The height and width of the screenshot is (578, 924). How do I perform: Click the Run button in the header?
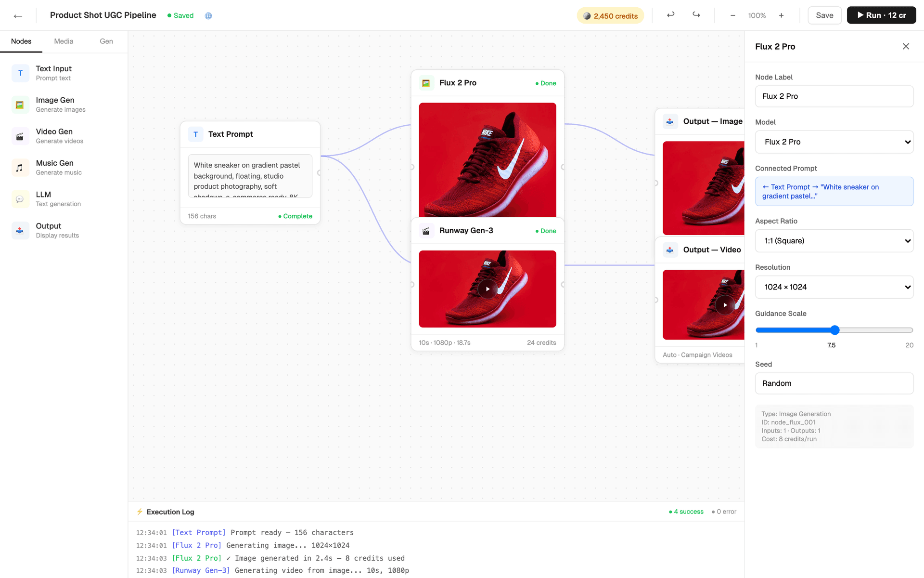[x=881, y=15]
